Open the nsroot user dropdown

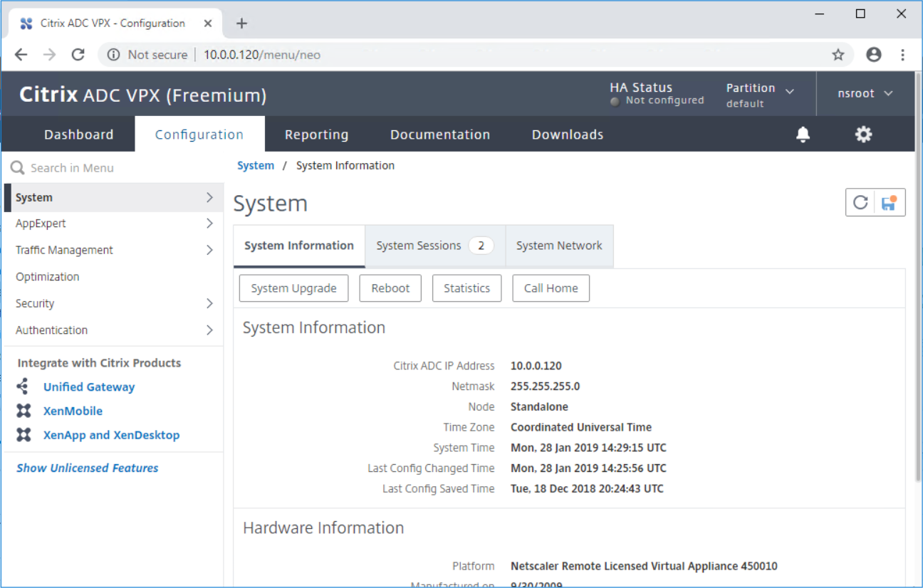click(865, 93)
